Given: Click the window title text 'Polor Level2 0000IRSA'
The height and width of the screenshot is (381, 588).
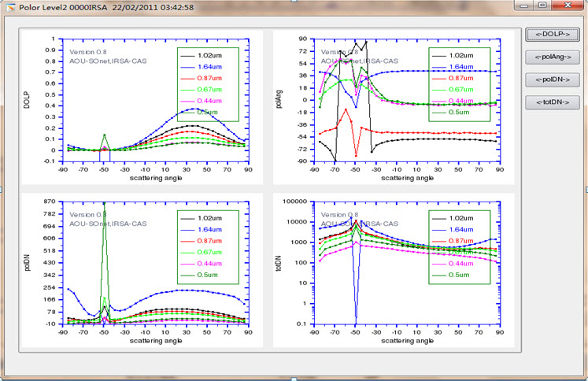Looking at the screenshot, I should pyautogui.click(x=65, y=6).
